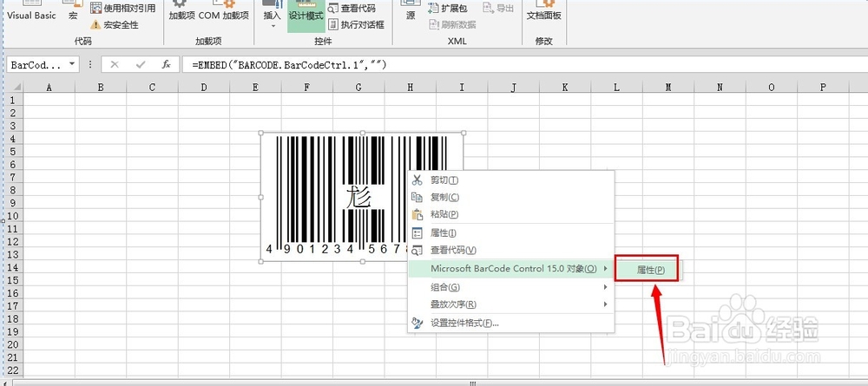Toggle 使用相对引用 option
868x386 pixels.
click(122, 8)
